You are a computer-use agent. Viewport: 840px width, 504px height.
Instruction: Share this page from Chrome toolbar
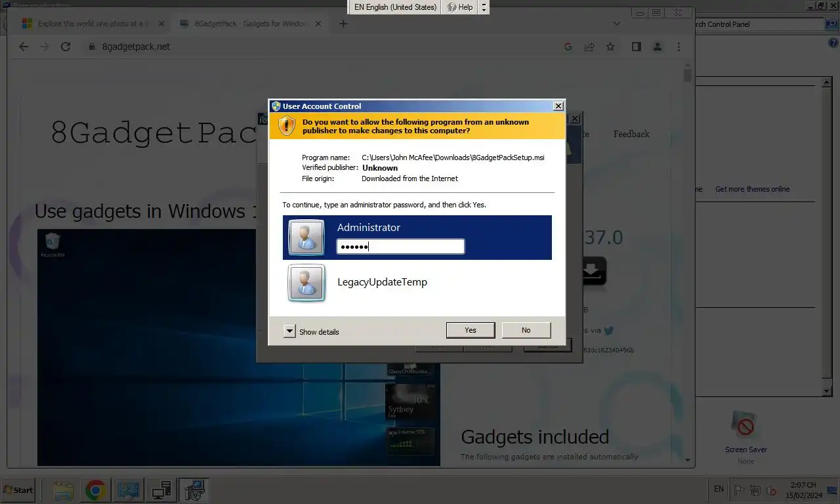click(589, 47)
